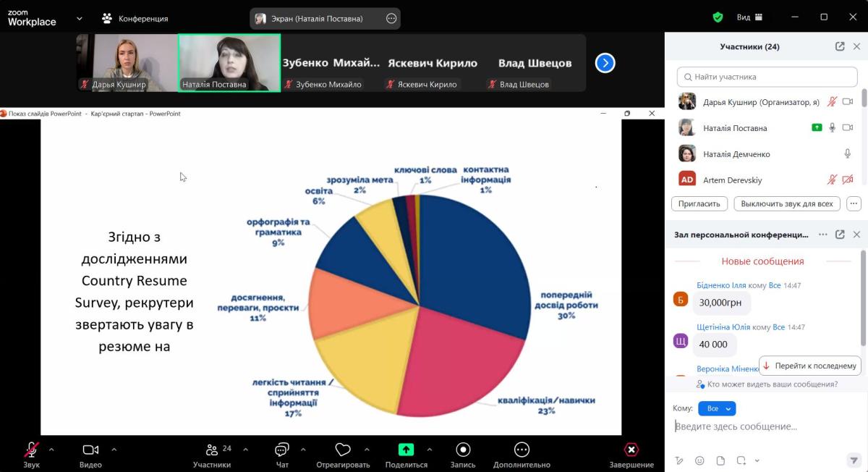
Task: Expand video options caret beside Видео
Action: click(114, 449)
